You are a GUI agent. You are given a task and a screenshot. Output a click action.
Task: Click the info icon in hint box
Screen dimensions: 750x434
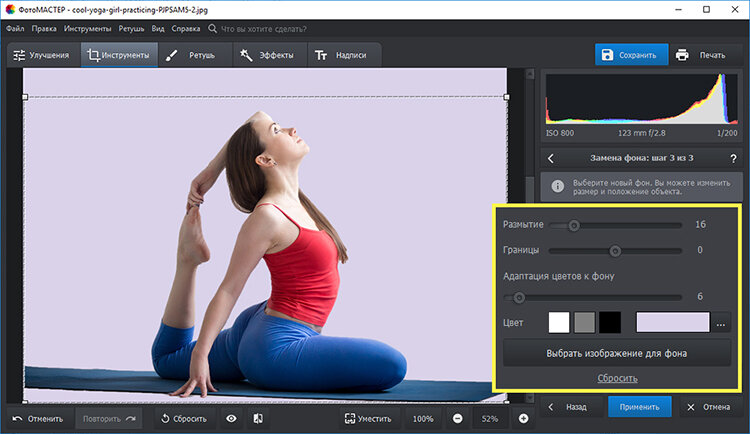pos(557,187)
